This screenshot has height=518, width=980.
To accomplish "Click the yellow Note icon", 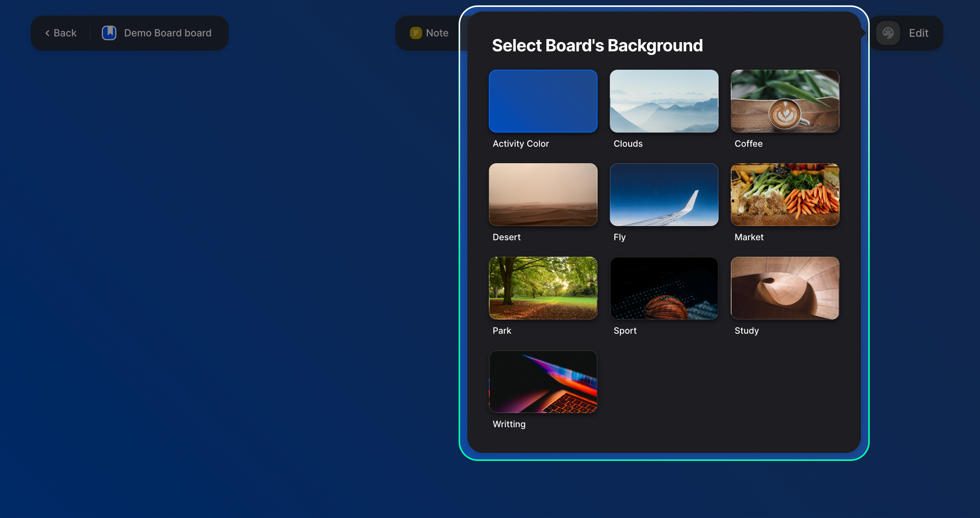I will [x=416, y=33].
